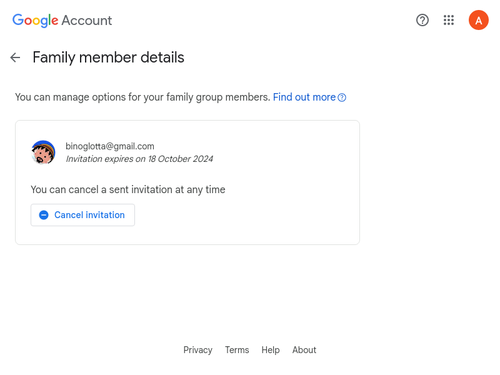Image resolution: width=500 pixels, height=375 pixels.
Task: Click the Cancel invitation button
Action: tap(83, 215)
